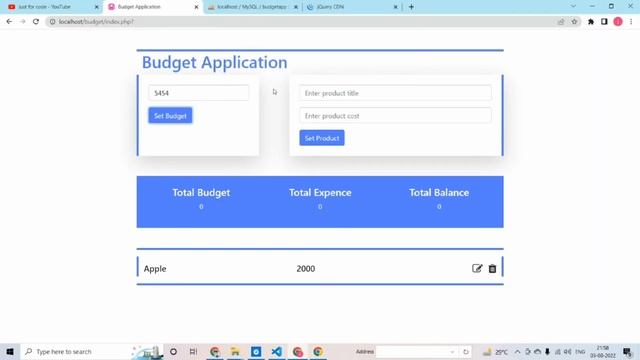Open the weather widget showing 25°C

496,351
